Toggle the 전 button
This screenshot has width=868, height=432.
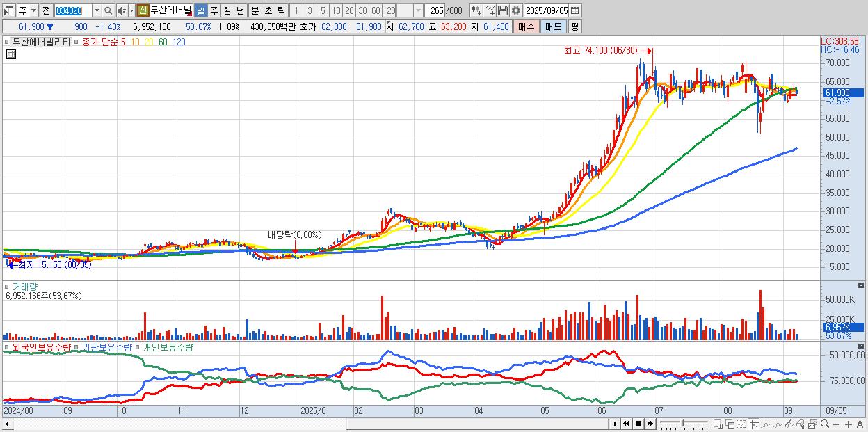tap(46, 11)
